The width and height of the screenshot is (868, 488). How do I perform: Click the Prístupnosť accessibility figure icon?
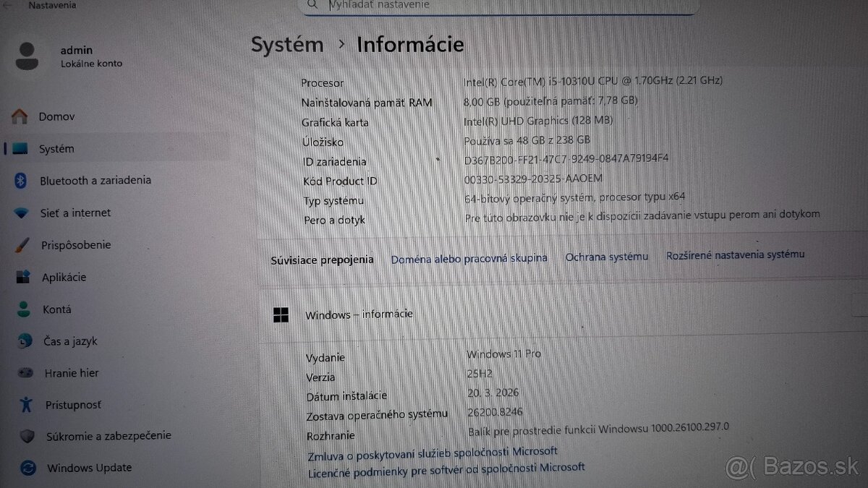[x=27, y=405]
